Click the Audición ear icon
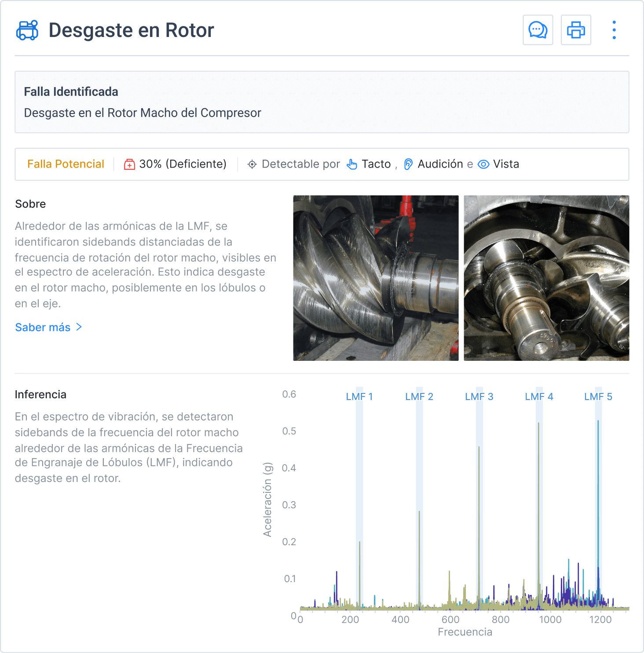644x653 pixels. 408,165
